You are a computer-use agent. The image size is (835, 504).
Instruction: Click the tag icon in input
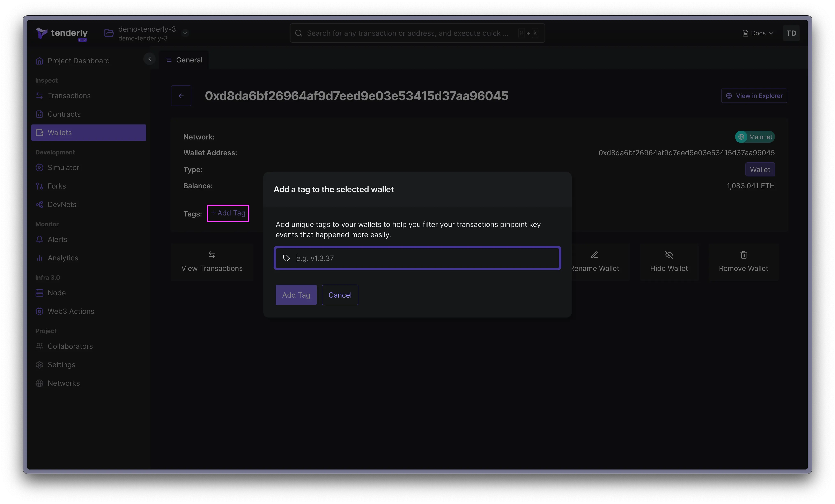[x=286, y=258]
